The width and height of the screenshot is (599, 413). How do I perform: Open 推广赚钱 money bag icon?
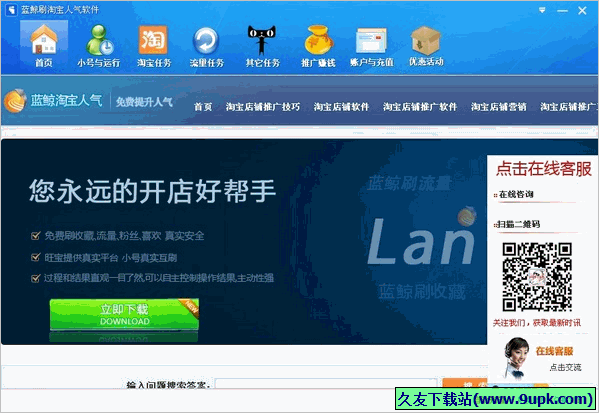[318, 45]
